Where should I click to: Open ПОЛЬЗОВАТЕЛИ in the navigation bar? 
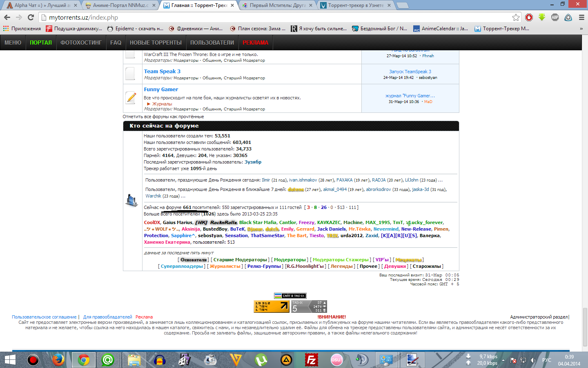(x=212, y=43)
